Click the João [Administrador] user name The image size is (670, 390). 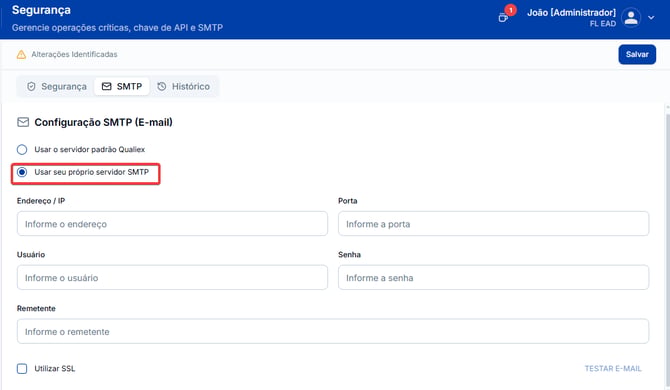point(571,12)
